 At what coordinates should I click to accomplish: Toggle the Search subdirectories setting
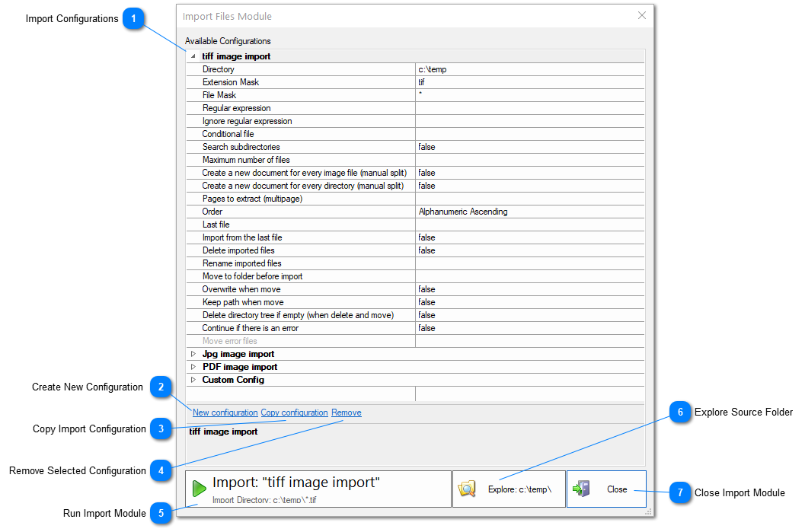pos(457,146)
